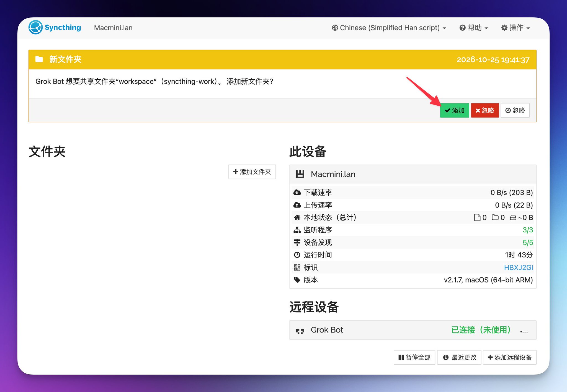Click the network icon beside 监听程序
This screenshot has width=567, height=392.
[297, 230]
